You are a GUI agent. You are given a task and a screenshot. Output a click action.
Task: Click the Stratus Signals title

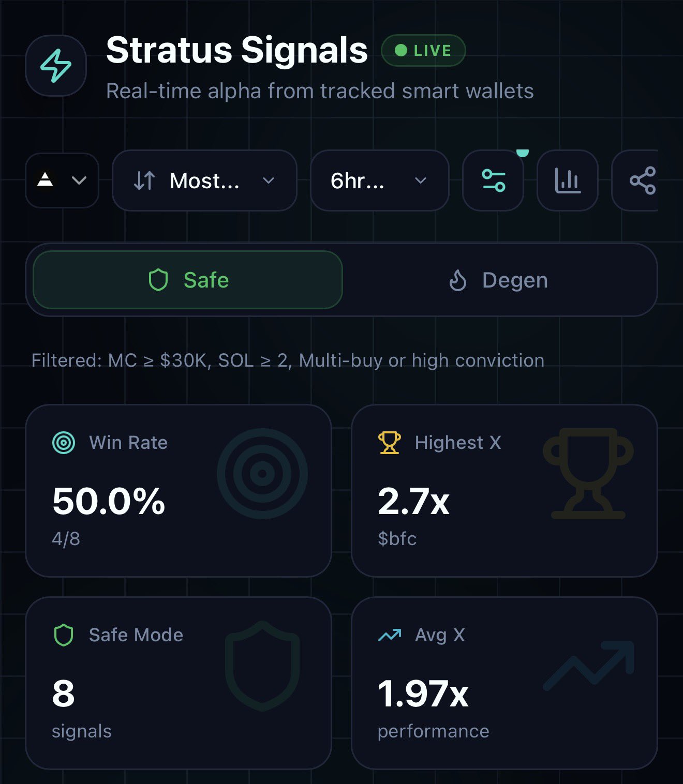236,50
